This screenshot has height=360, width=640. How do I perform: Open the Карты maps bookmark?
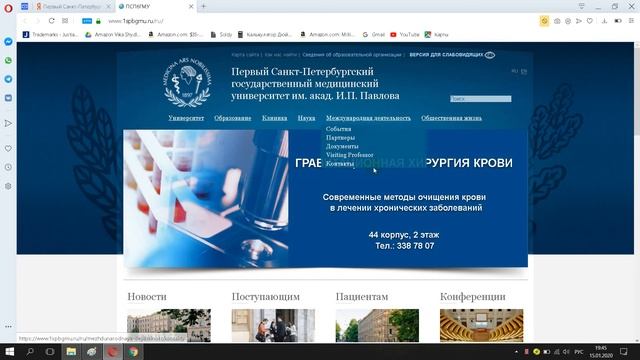coord(436,35)
